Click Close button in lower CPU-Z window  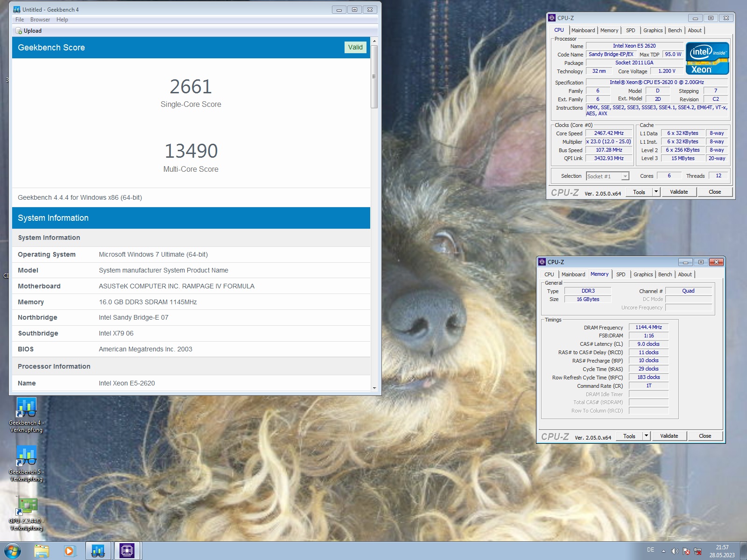click(705, 436)
